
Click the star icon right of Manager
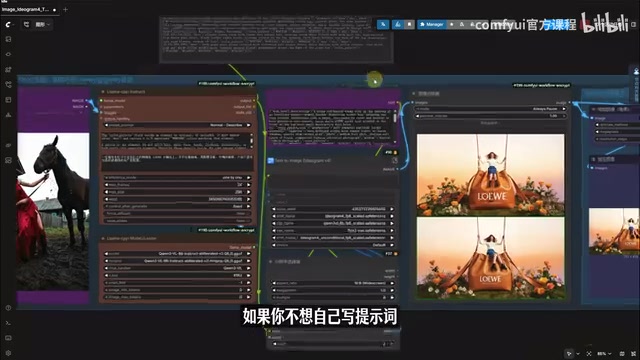pos(451,24)
